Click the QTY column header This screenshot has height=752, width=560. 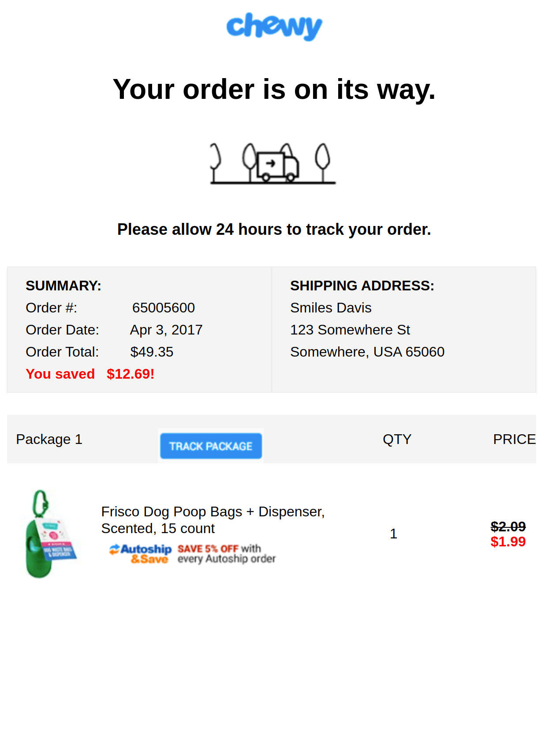[397, 440]
